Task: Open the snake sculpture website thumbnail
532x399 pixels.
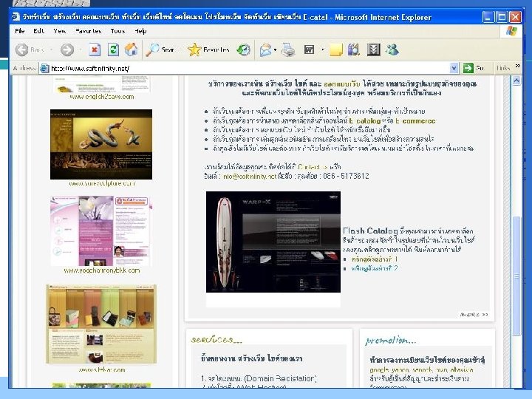Action: [101, 144]
